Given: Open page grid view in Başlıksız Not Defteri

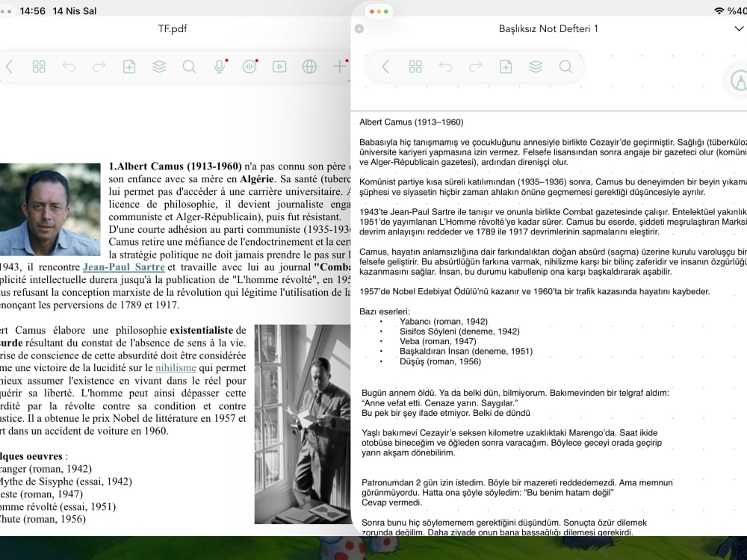Looking at the screenshot, I should click(415, 66).
